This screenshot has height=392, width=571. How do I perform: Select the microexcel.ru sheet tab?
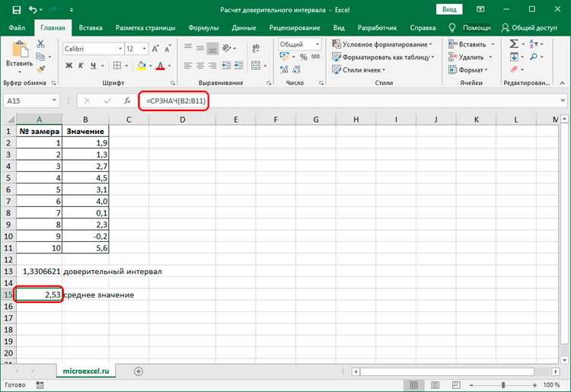point(86,371)
